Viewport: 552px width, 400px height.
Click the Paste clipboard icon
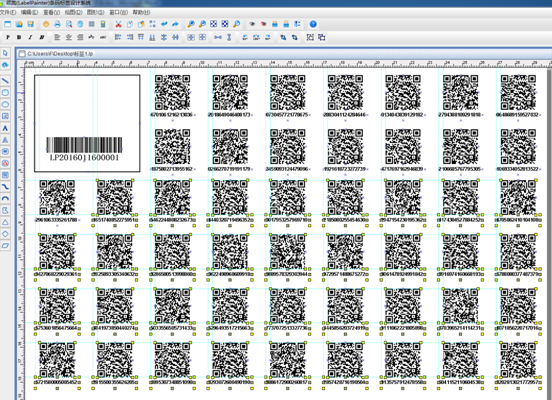(x=141, y=24)
